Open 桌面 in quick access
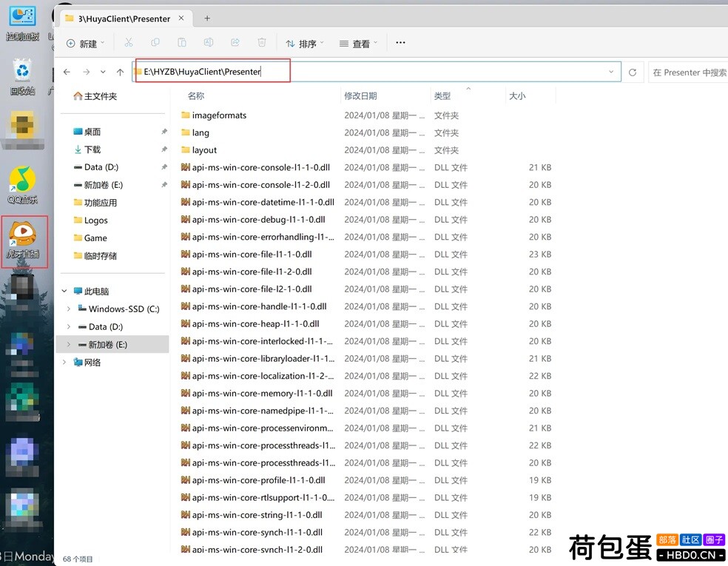 (x=87, y=132)
